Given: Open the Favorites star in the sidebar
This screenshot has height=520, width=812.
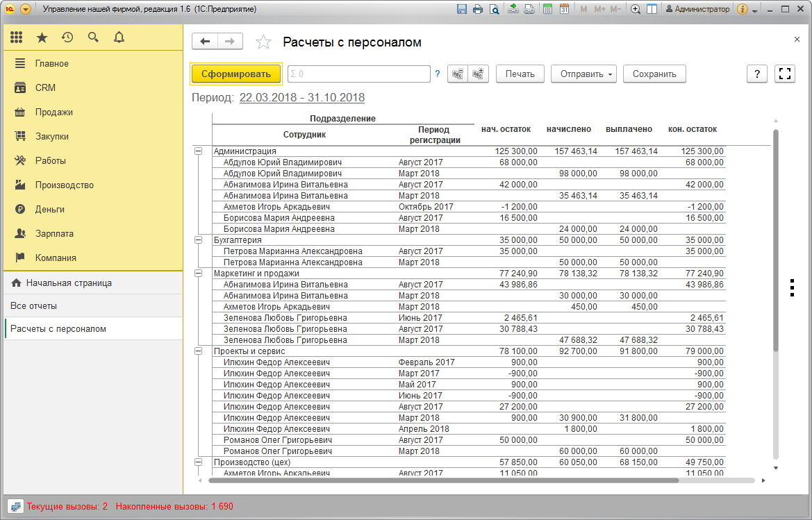Looking at the screenshot, I should 42,37.
